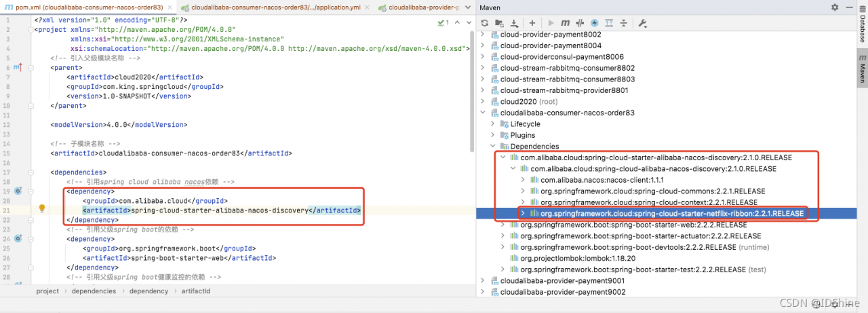Image resolution: width=868 pixels, height=313 pixels.
Task: Collapse the Dependencies node
Action: click(x=493, y=146)
